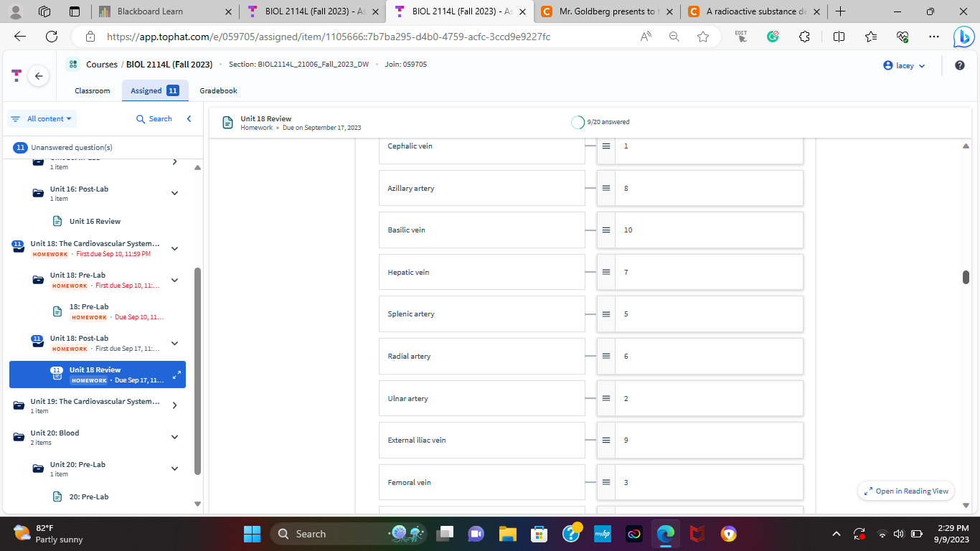Click the Top Hat back arrow button
The width and height of the screenshot is (980, 551).
(x=39, y=76)
